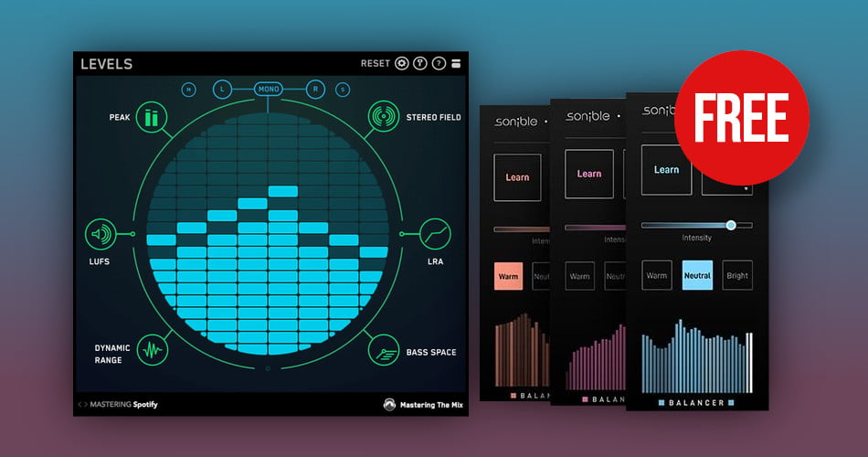The height and width of the screenshot is (457, 868).
Task: Select the LUFS loudness icon
Action: coord(101,235)
